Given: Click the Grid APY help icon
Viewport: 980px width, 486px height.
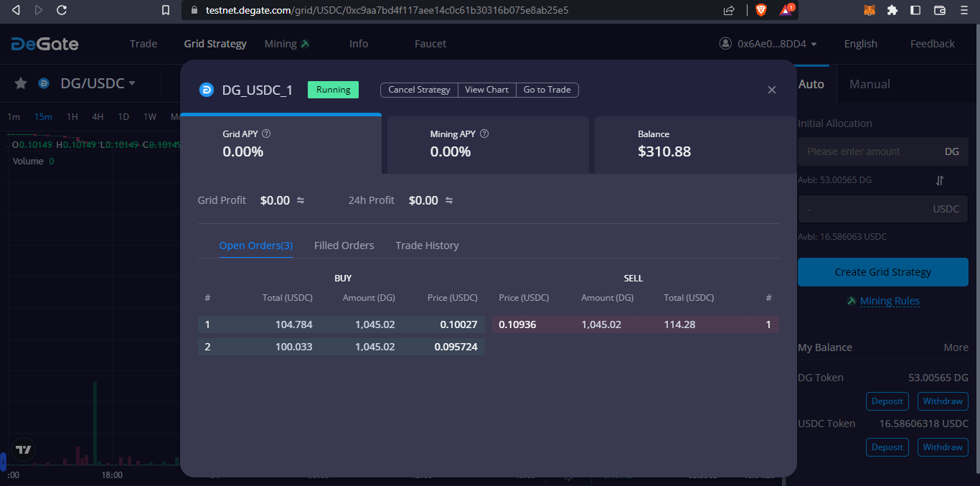Looking at the screenshot, I should click(266, 134).
